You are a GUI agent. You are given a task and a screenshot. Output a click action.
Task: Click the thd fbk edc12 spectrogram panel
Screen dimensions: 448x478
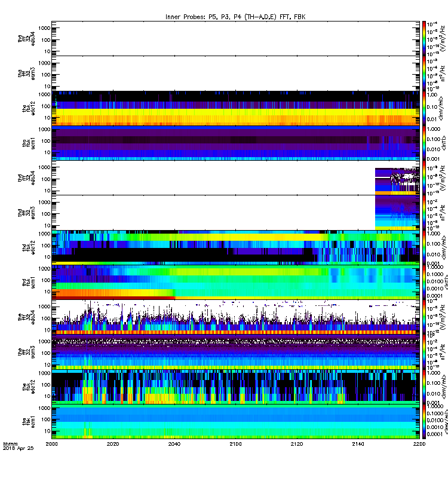[235, 247]
